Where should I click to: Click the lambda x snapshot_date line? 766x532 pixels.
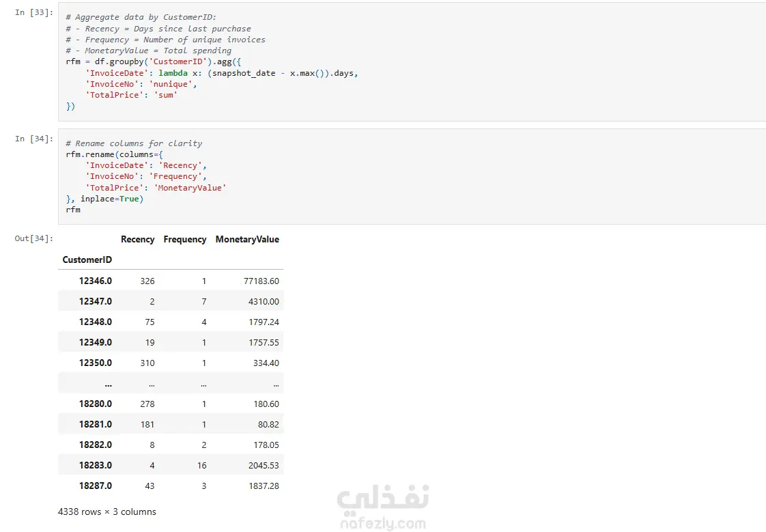click(222, 73)
